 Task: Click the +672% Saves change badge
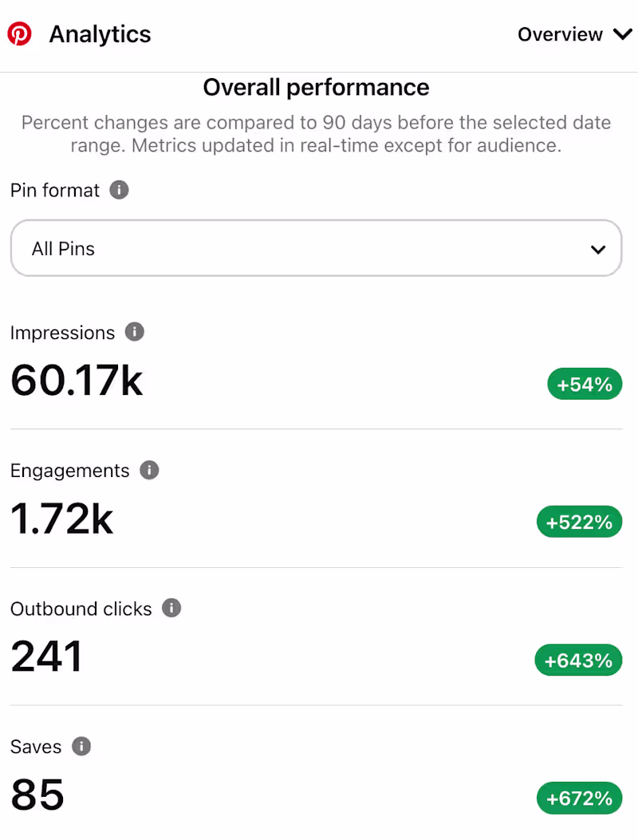[579, 798]
